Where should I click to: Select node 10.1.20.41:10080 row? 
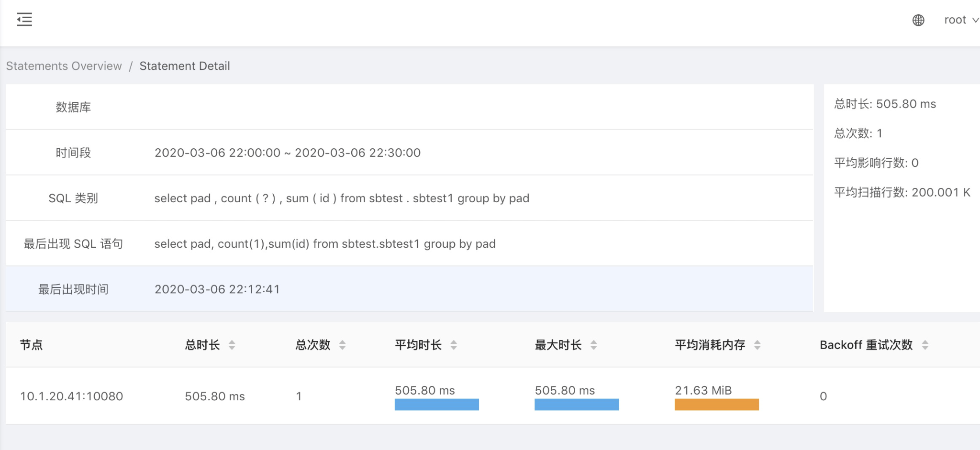tap(71, 396)
